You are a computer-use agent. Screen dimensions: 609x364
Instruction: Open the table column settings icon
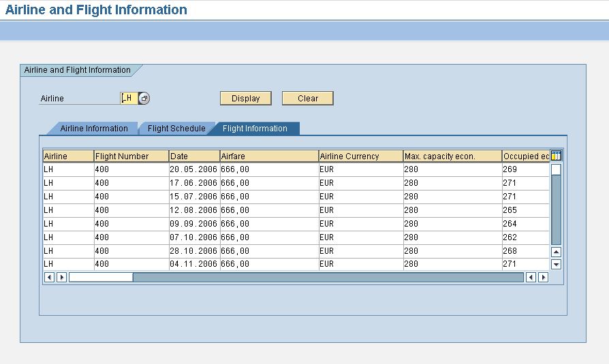coord(556,156)
